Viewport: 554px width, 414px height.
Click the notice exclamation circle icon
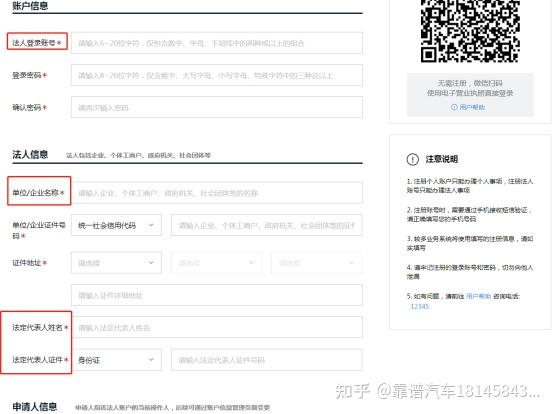pyautogui.click(x=413, y=159)
